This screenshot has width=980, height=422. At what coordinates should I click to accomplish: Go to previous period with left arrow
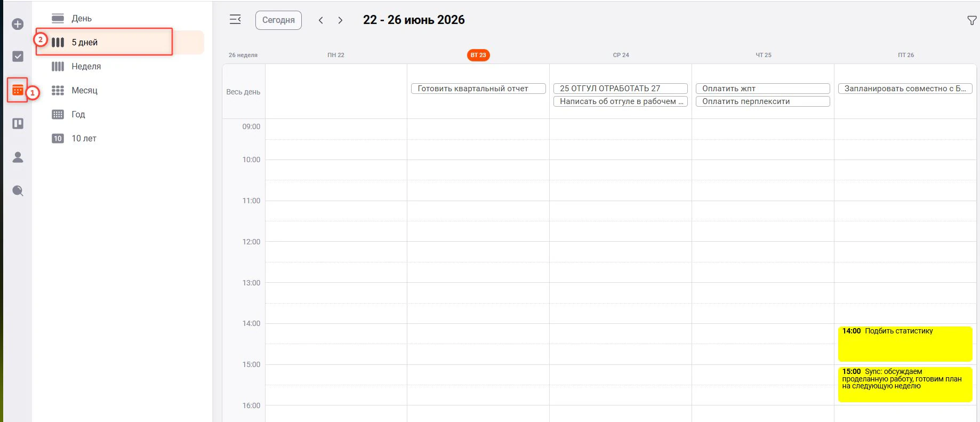click(x=320, y=20)
